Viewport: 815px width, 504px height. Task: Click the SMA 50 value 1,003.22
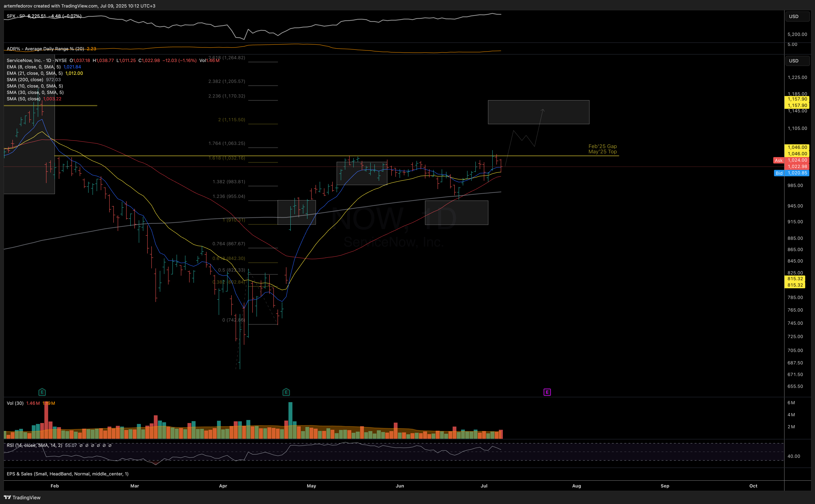pyautogui.click(x=52, y=99)
